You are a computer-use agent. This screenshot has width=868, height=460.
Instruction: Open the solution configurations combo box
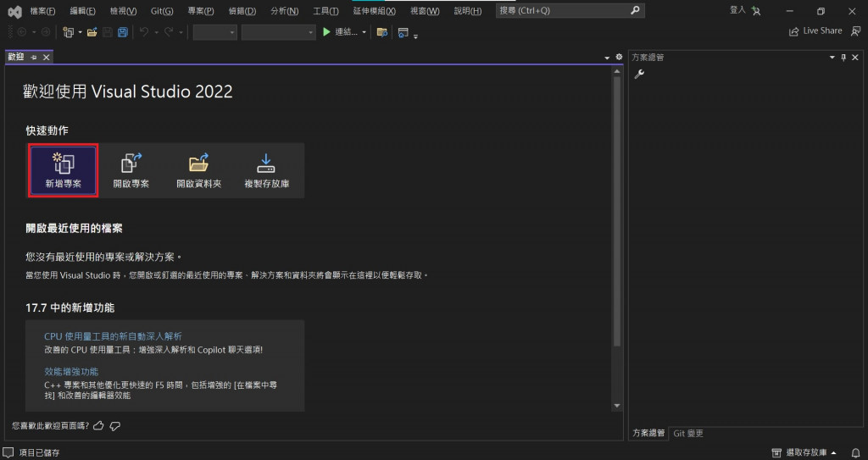[x=214, y=33]
